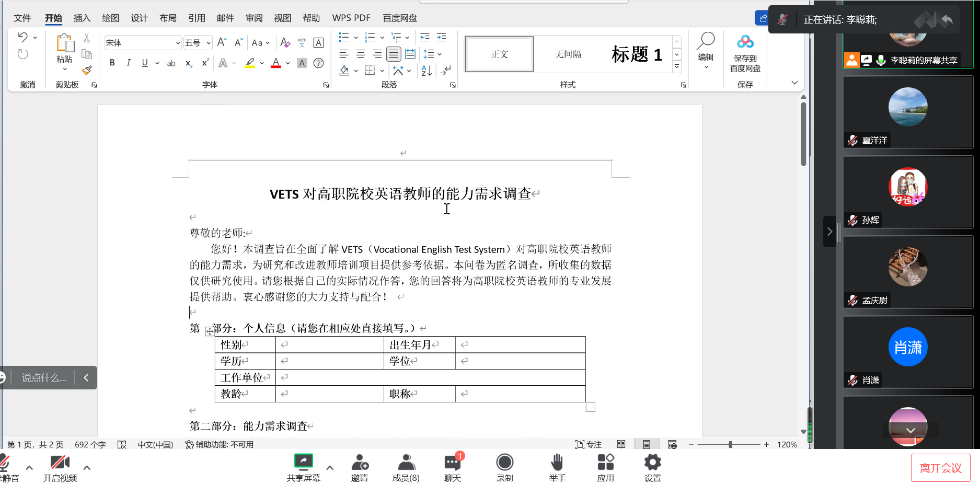Screen dimensions: 980x484
Task: Apply the 标题 1 style
Action: pos(636,54)
